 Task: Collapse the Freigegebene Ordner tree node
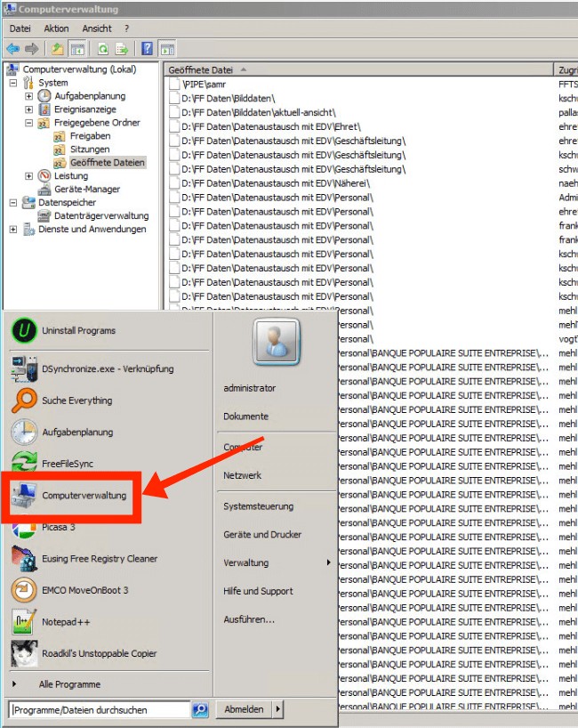29,123
